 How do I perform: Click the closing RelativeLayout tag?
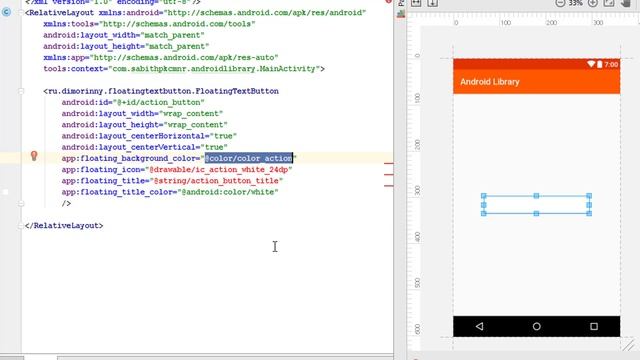point(64,226)
